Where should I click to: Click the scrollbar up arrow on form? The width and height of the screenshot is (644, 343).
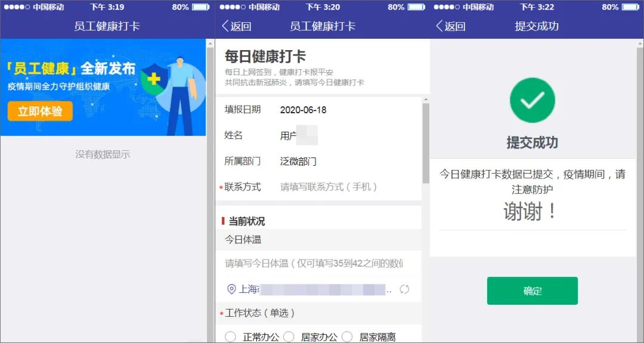tap(426, 100)
